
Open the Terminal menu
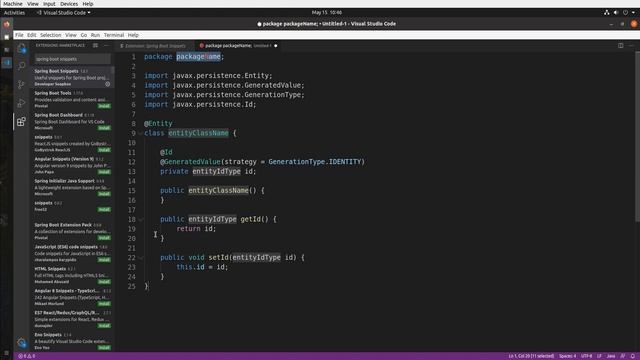(x=114, y=35)
